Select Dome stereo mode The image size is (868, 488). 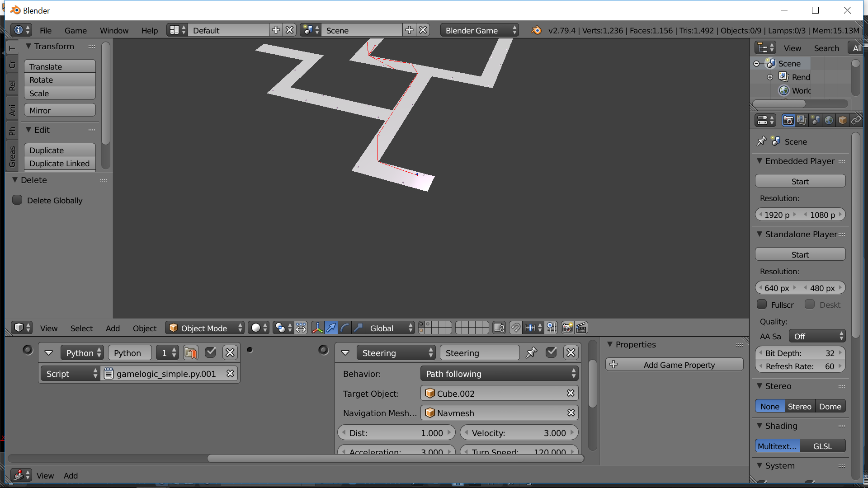(x=830, y=406)
